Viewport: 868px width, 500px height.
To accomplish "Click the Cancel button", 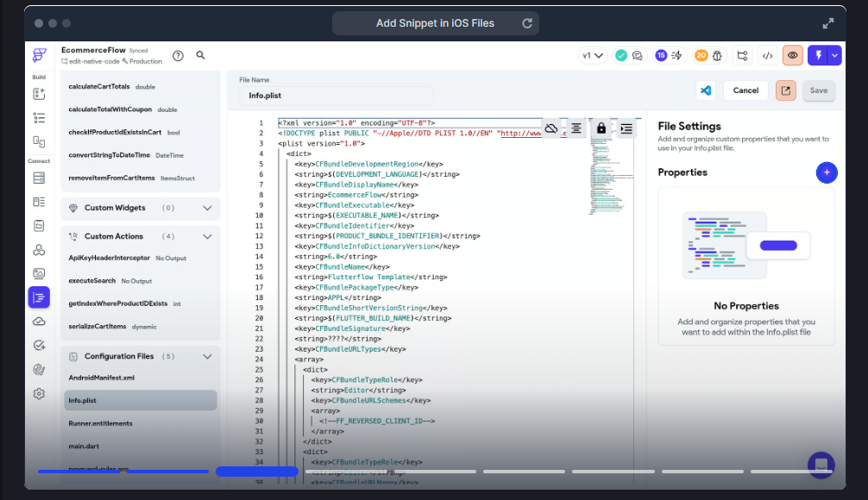I will (x=745, y=91).
